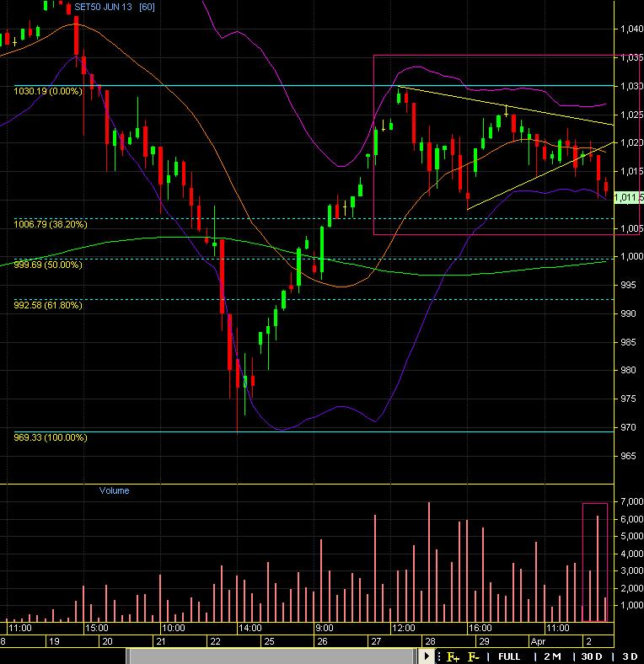This screenshot has height=664, width=644.
Task: Click the date 25 on the axis
Action: (x=270, y=641)
